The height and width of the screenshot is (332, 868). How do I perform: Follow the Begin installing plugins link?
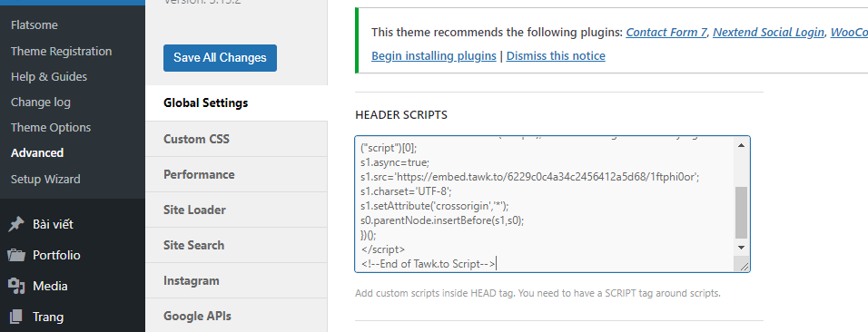pos(433,56)
